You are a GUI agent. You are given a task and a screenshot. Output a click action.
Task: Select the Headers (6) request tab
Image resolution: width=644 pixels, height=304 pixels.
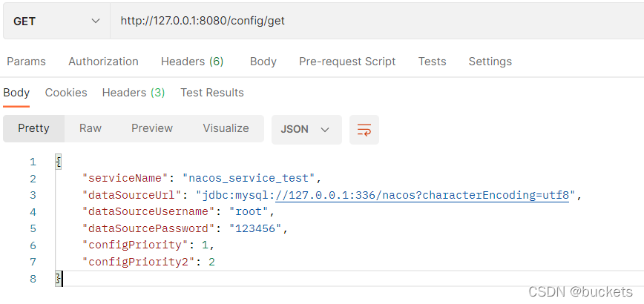192,62
